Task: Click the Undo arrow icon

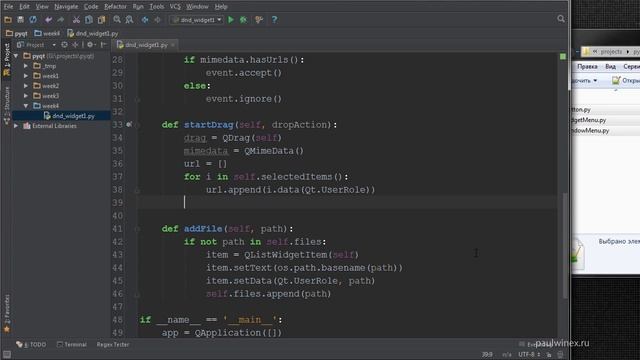Action: click(49, 20)
